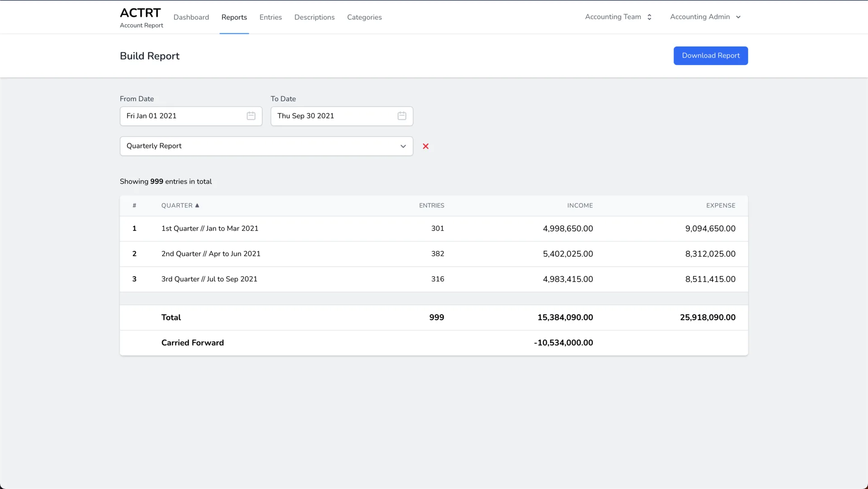Image resolution: width=868 pixels, height=489 pixels.
Task: Select the 1st Quarter // Jan to Mar 2021 row
Action: 434,229
